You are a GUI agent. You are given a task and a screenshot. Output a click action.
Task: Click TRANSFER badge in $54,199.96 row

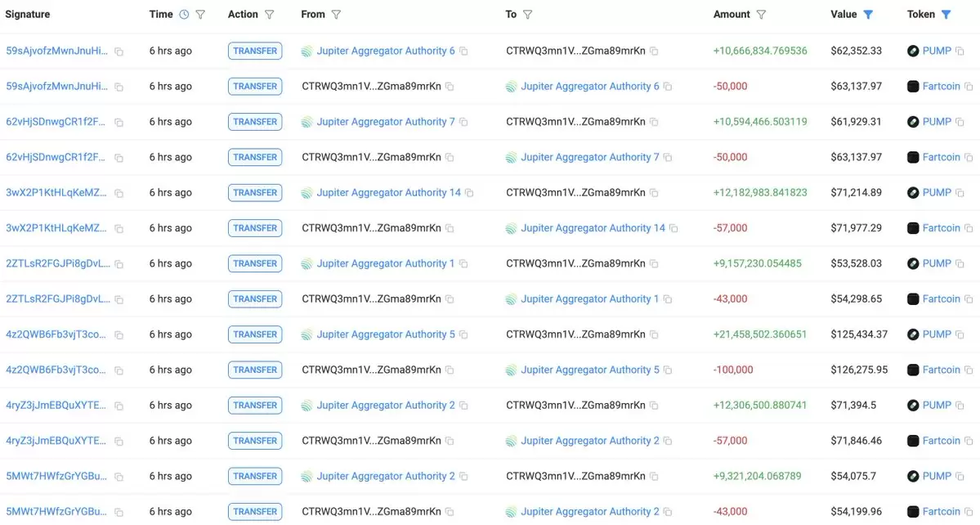coord(255,511)
